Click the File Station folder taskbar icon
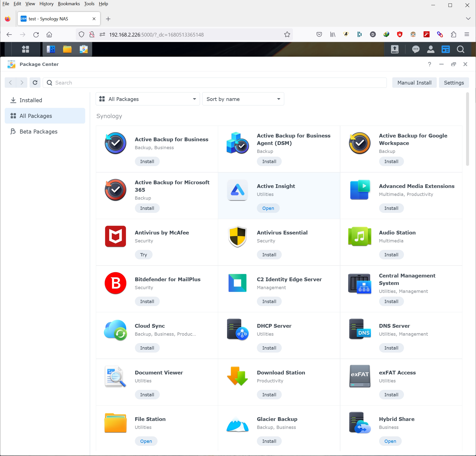 (x=67, y=49)
